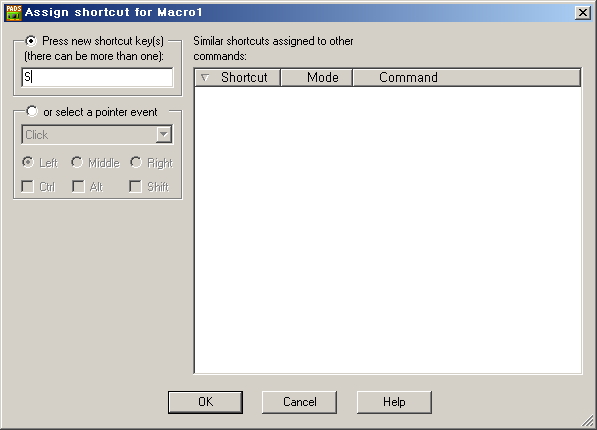Focus the shortcut key input field
This screenshot has height=430, width=597.
tap(97, 77)
